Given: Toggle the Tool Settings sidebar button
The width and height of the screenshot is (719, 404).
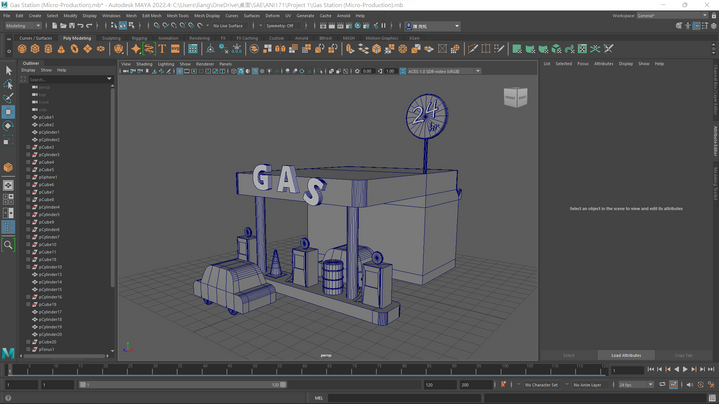Looking at the screenshot, I should click(705, 26).
